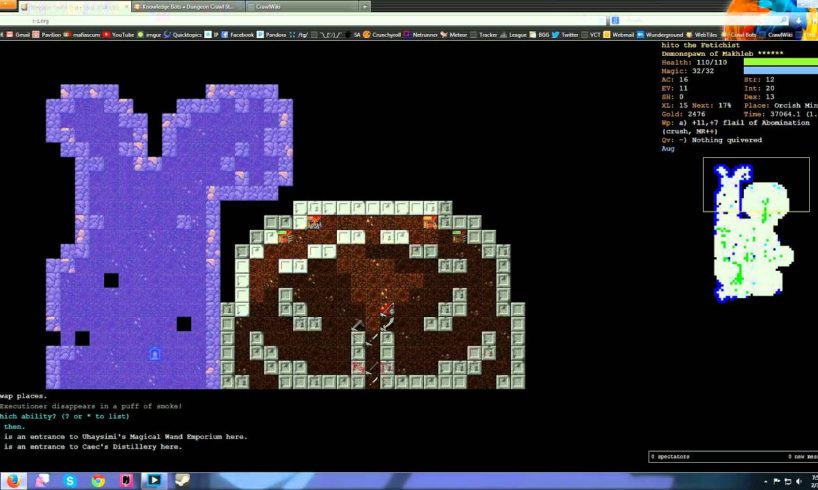Click the browser search field
Screen dimensions: 818x490
point(699,20)
